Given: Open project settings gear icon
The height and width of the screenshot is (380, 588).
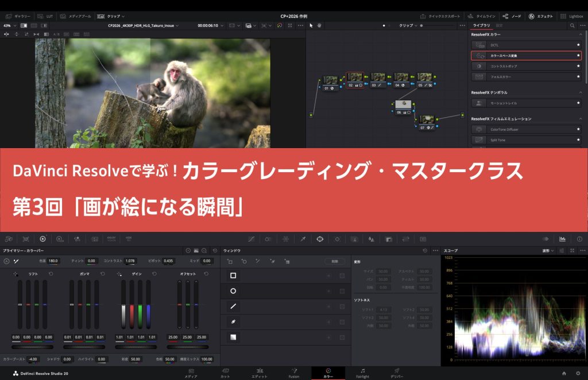Looking at the screenshot, I should (x=578, y=374).
